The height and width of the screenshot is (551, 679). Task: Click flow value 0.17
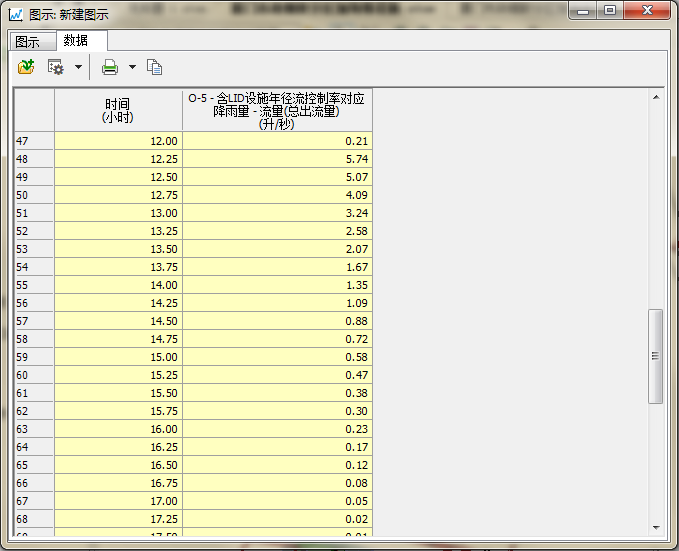[x=277, y=447]
